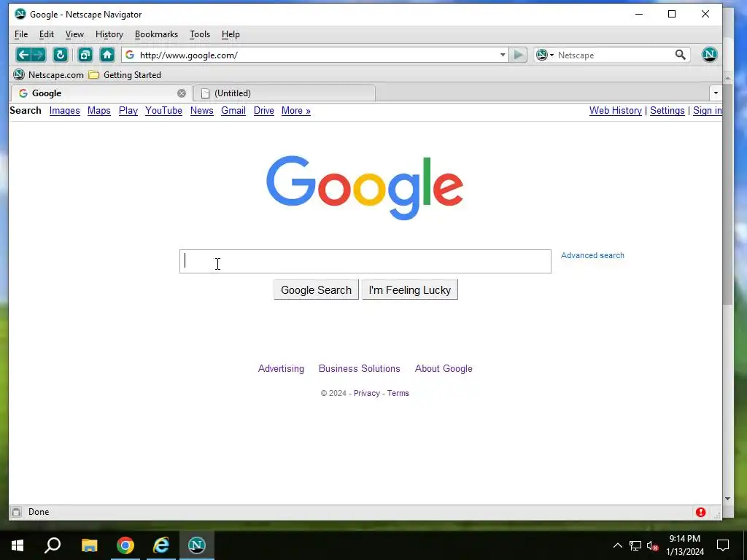The height and width of the screenshot is (560, 747).
Task: Open the Edit menu
Action: click(46, 34)
